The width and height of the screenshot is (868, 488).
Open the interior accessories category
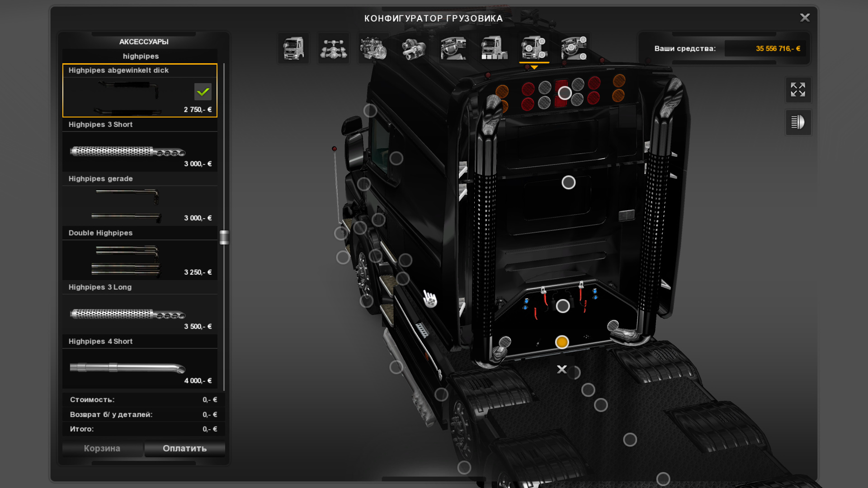point(574,48)
